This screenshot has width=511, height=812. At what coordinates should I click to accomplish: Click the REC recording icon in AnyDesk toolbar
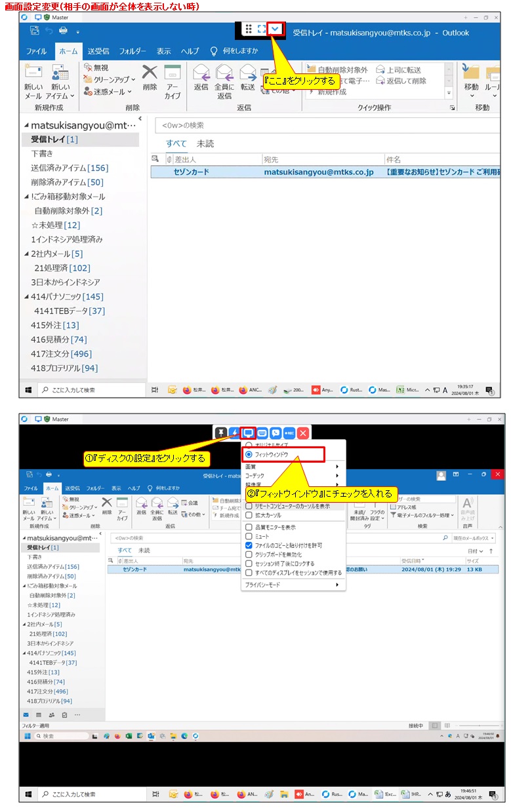[x=289, y=433]
